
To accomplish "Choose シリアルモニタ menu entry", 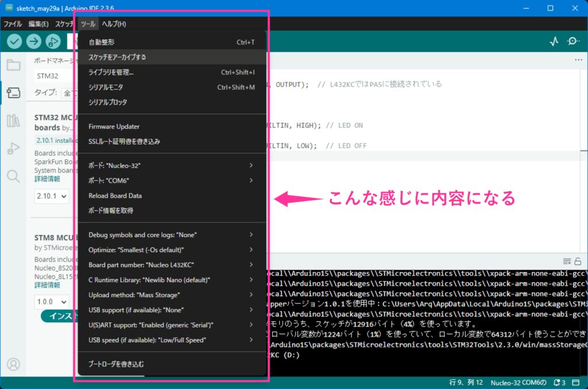I will click(x=172, y=87).
